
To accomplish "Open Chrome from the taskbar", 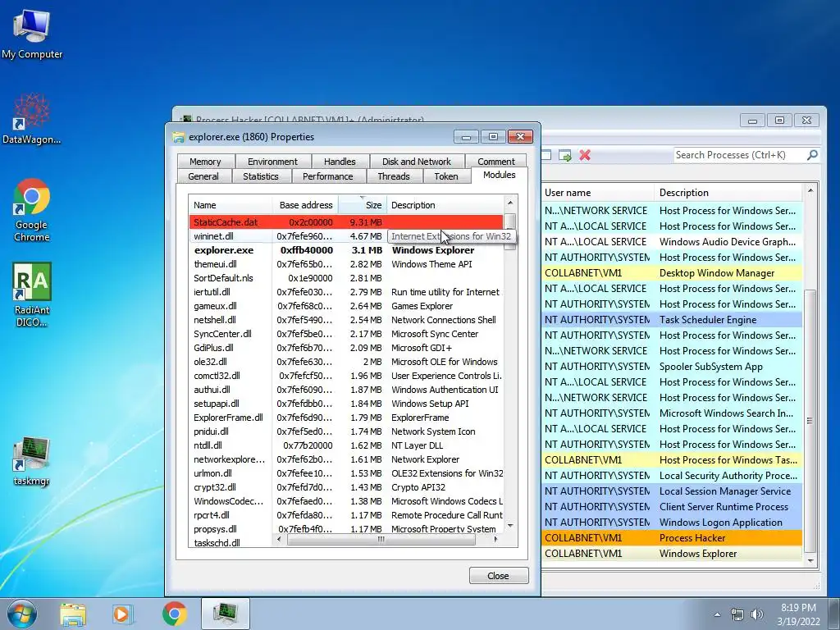I will (x=174, y=614).
